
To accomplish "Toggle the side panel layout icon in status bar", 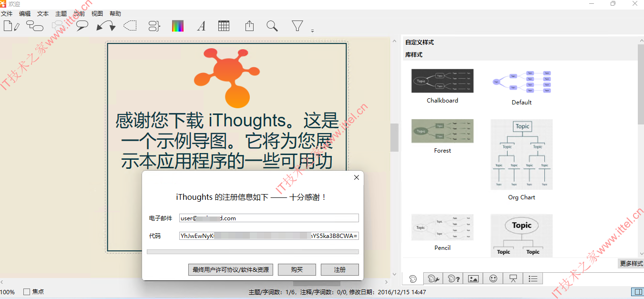I will [x=637, y=291].
